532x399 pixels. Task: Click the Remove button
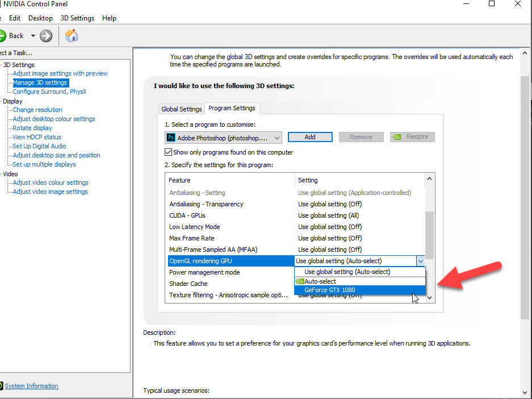[361, 137]
